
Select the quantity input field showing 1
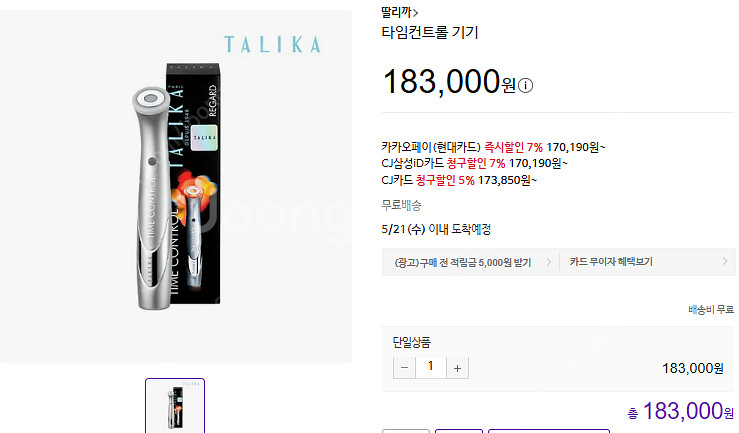431,368
